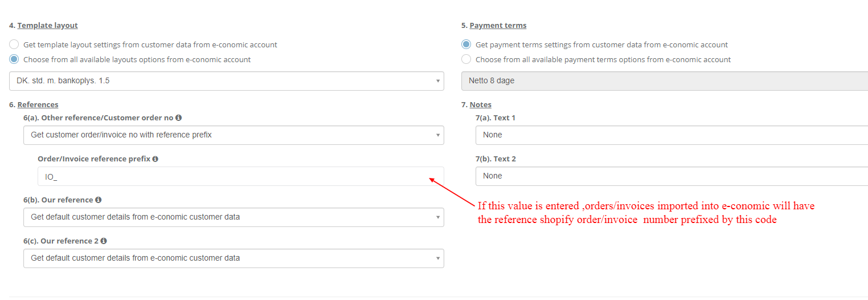Open the 'Netto 8 dage' payment terms dropdown

(665, 81)
